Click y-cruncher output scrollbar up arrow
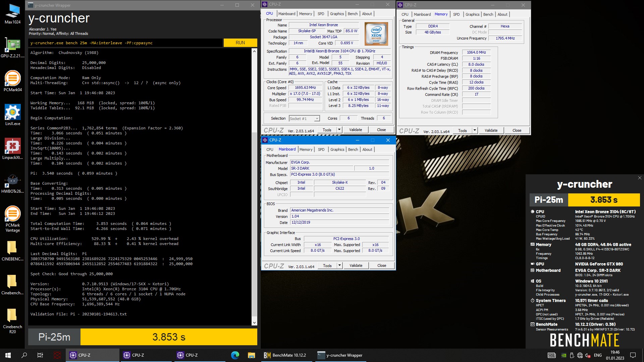The width and height of the screenshot is (644, 362). point(254,51)
